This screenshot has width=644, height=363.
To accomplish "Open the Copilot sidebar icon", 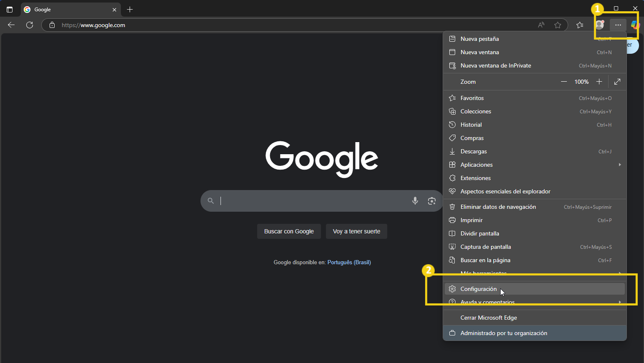I will click(x=635, y=25).
